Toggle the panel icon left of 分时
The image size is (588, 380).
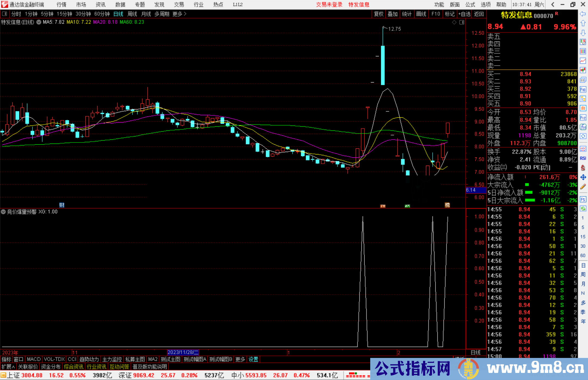(x=5, y=14)
